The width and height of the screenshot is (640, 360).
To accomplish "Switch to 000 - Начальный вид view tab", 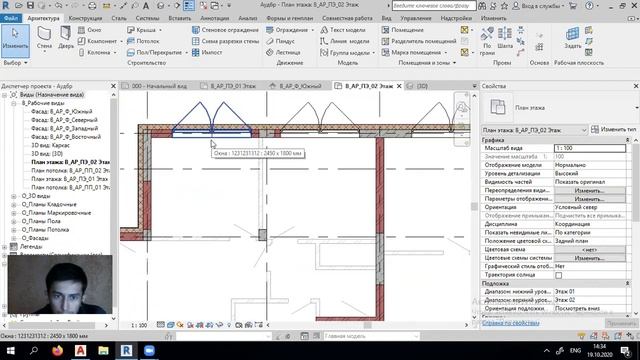I will [x=155, y=86].
